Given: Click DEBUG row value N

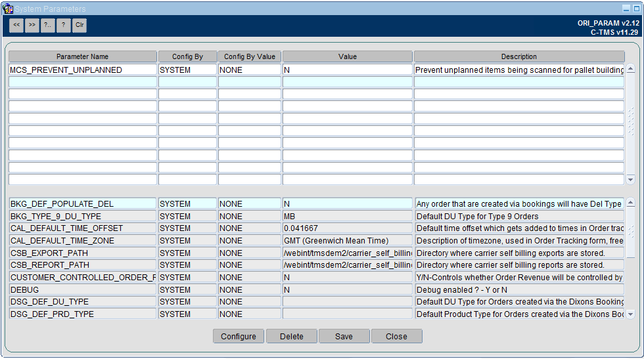Looking at the screenshot, I should click(348, 289).
